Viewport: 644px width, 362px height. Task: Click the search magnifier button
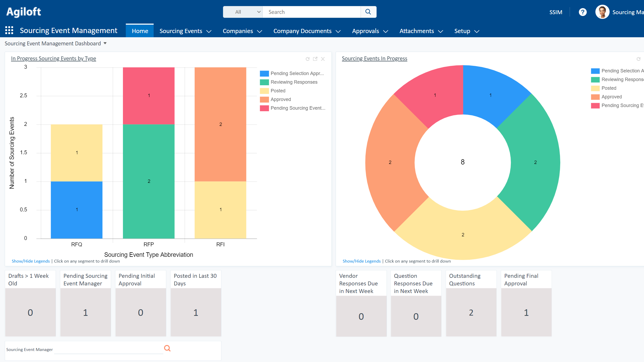[x=368, y=12]
